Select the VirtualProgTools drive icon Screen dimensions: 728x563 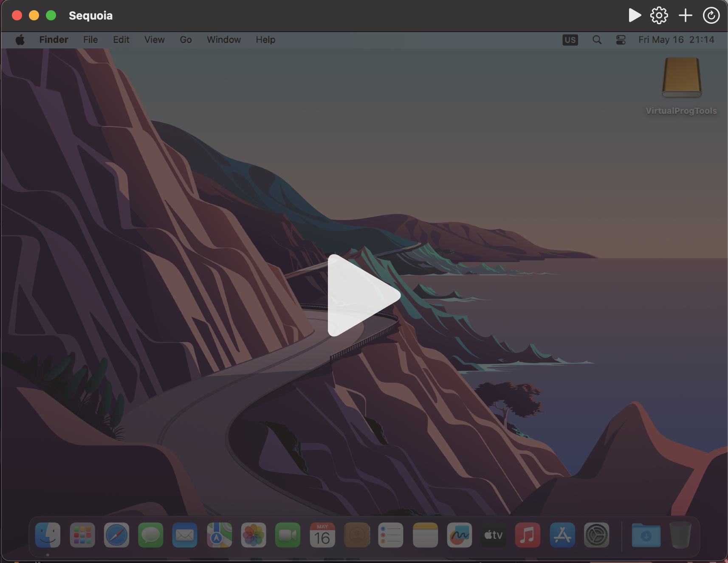pos(681,77)
